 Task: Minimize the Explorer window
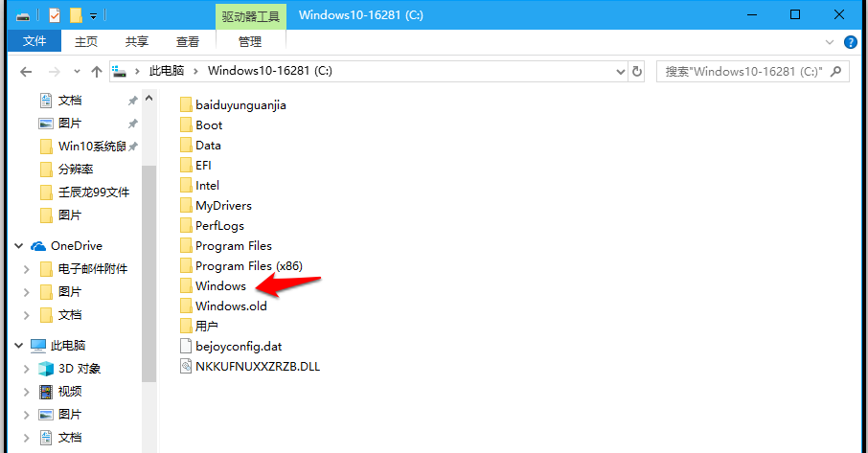pyautogui.click(x=752, y=15)
